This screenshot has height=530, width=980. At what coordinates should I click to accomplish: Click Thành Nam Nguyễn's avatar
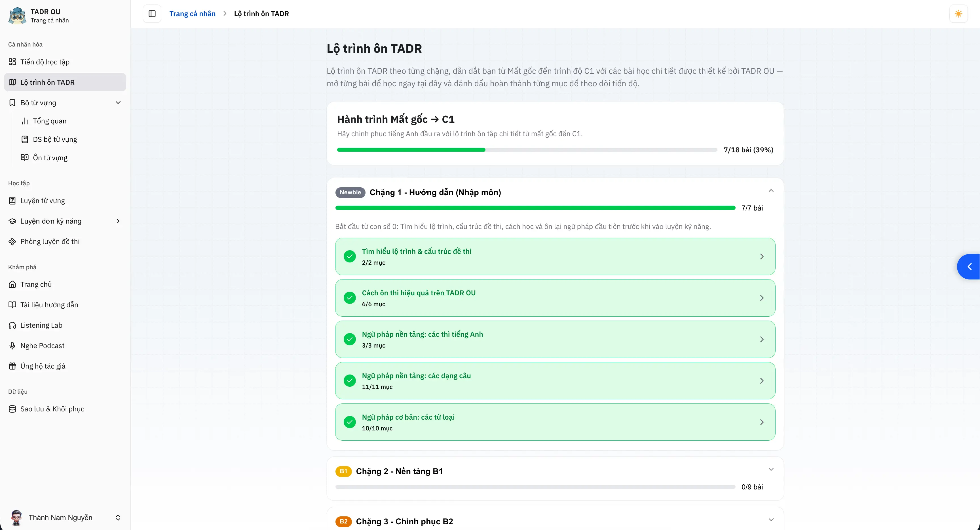[x=16, y=518]
